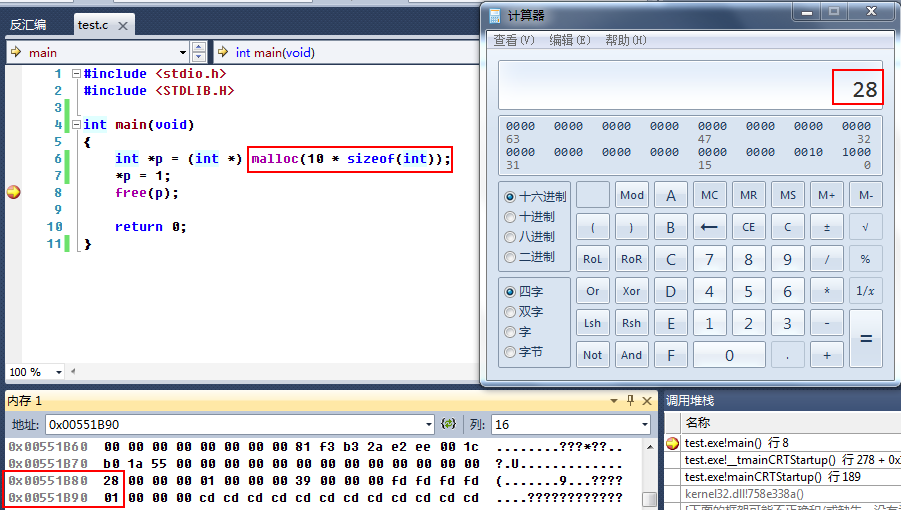Collapse the int main(void) function block
Viewport: 901px width, 510px height.
76,125
